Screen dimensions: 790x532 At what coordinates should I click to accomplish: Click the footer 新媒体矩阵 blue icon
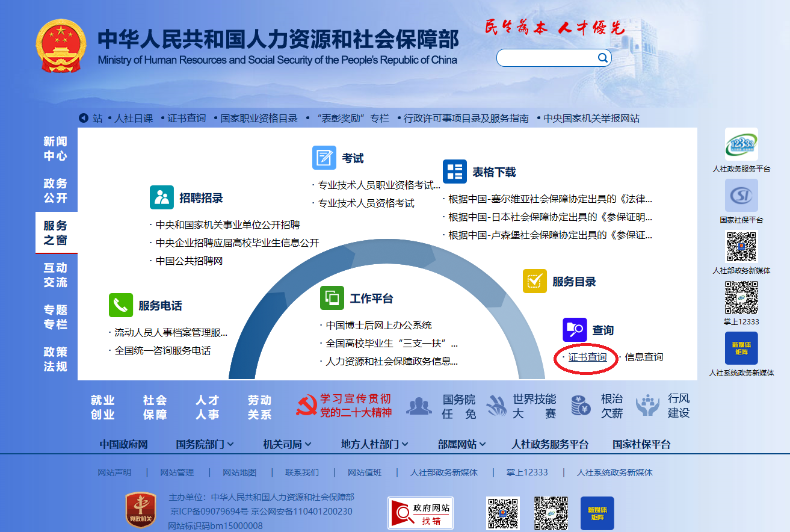click(597, 513)
